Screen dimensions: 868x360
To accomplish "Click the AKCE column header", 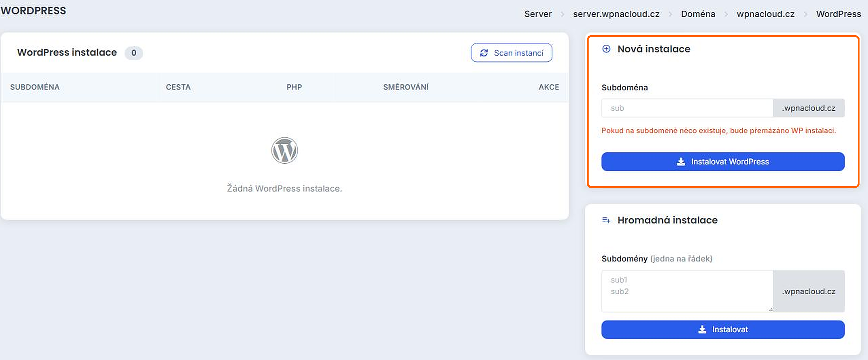I will pos(549,87).
